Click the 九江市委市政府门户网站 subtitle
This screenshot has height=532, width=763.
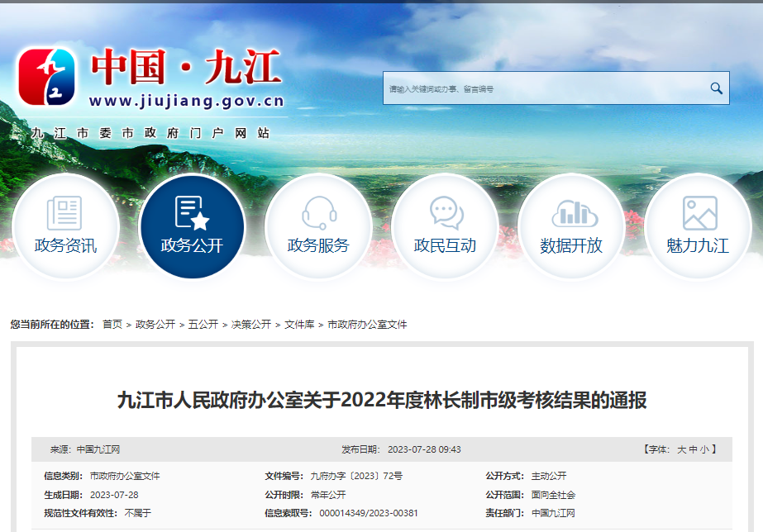pos(150,133)
